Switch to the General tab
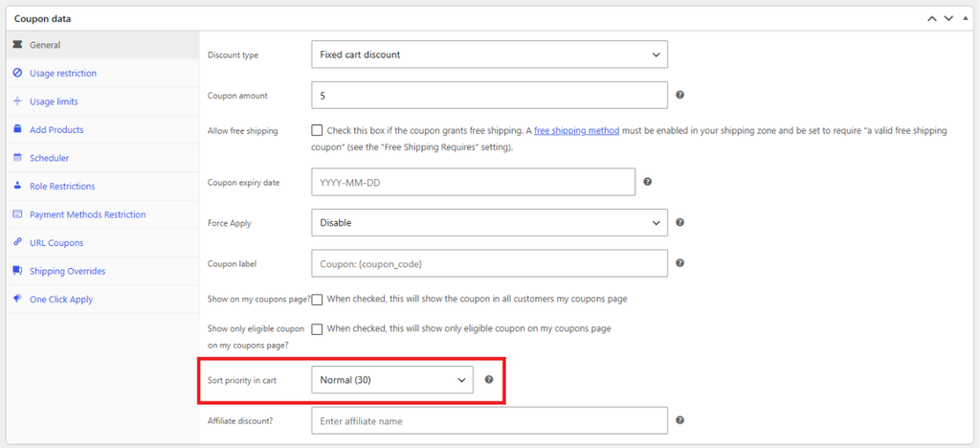The width and height of the screenshot is (980, 448). coord(101,45)
